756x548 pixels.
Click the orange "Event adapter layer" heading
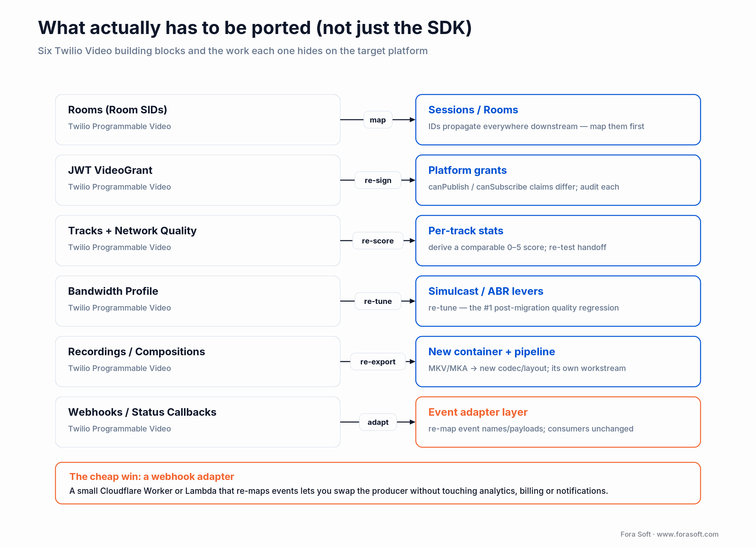click(x=478, y=412)
